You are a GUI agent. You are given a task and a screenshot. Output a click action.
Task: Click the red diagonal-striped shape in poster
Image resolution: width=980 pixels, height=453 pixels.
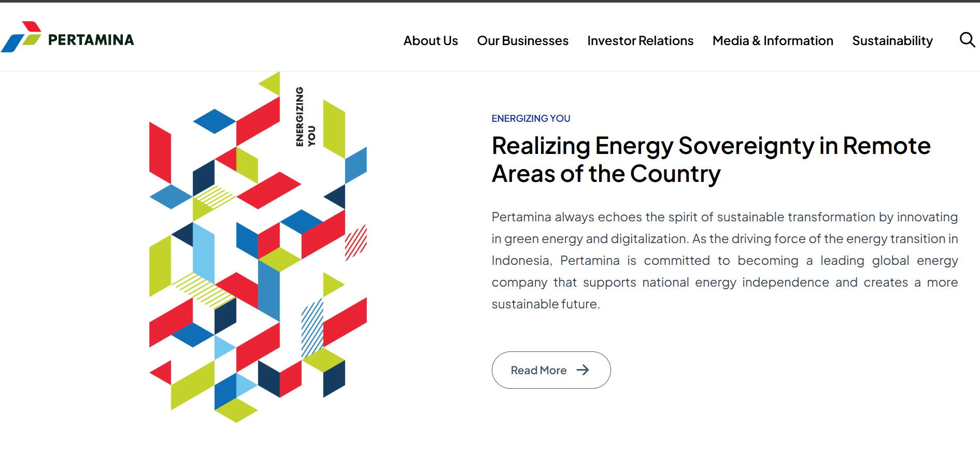tap(356, 242)
